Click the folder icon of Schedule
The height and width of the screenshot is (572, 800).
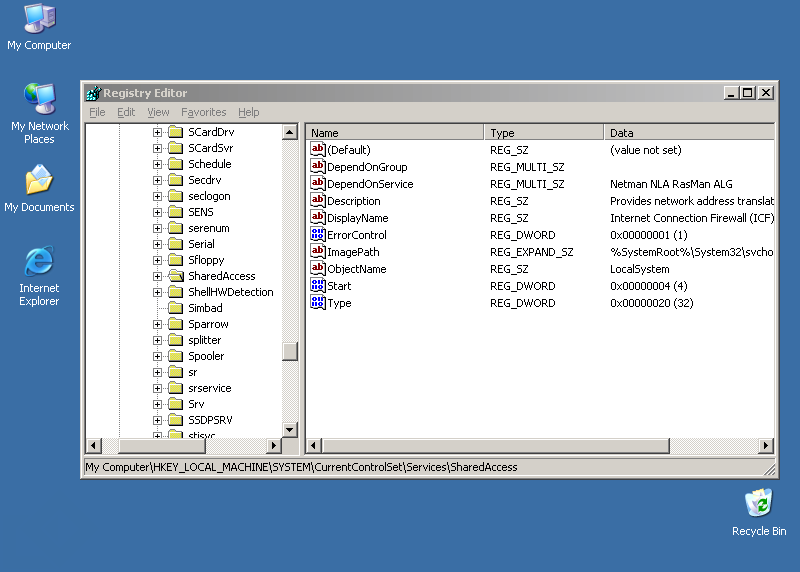(176, 164)
